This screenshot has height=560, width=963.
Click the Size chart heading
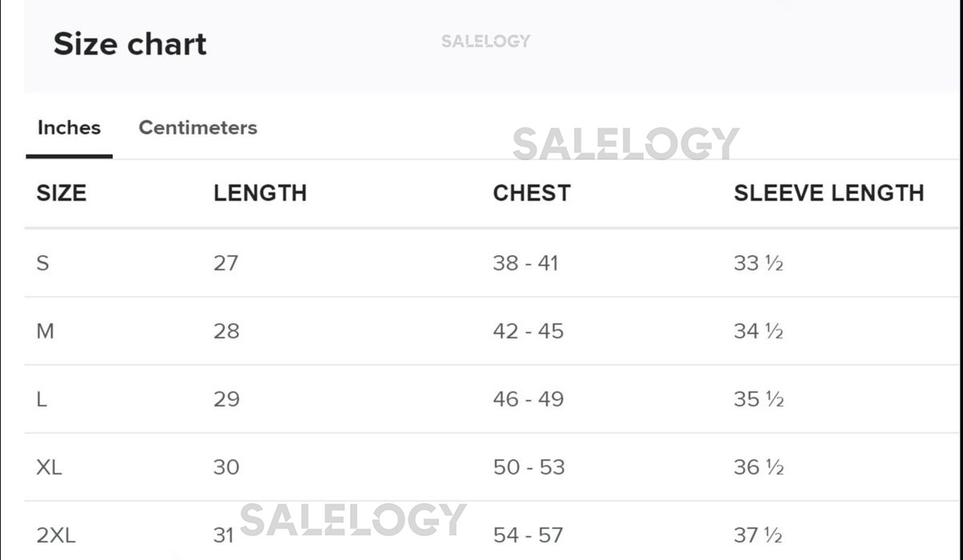pyautogui.click(x=130, y=43)
